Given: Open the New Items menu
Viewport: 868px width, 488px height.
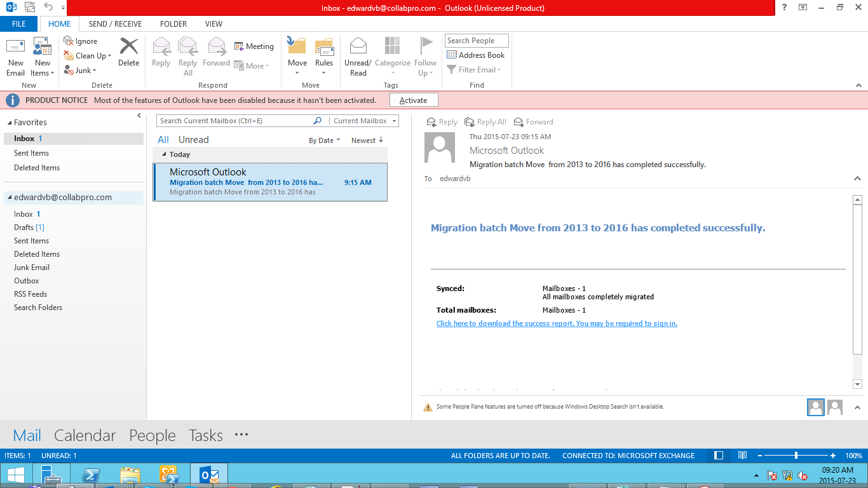Looking at the screenshot, I should (x=43, y=57).
